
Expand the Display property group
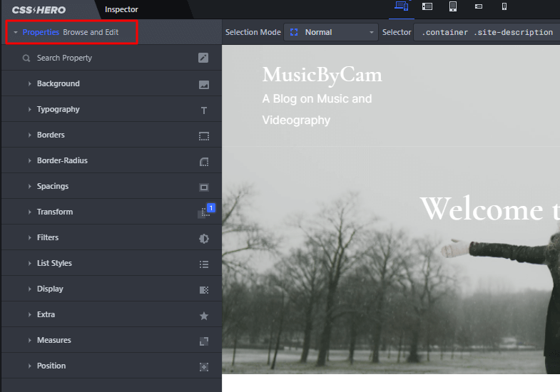tap(111, 289)
